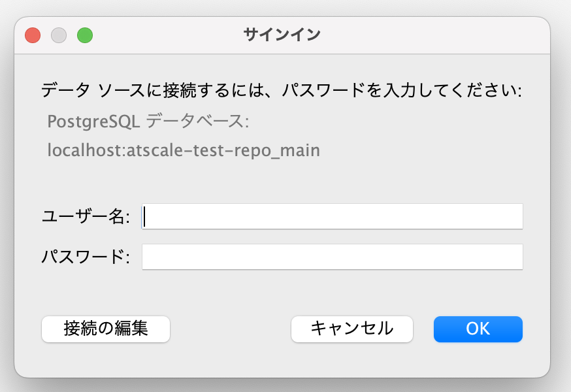Image resolution: width=571 pixels, height=392 pixels.
Task: Close the サインイン dialog with red button
Action: [x=33, y=35]
